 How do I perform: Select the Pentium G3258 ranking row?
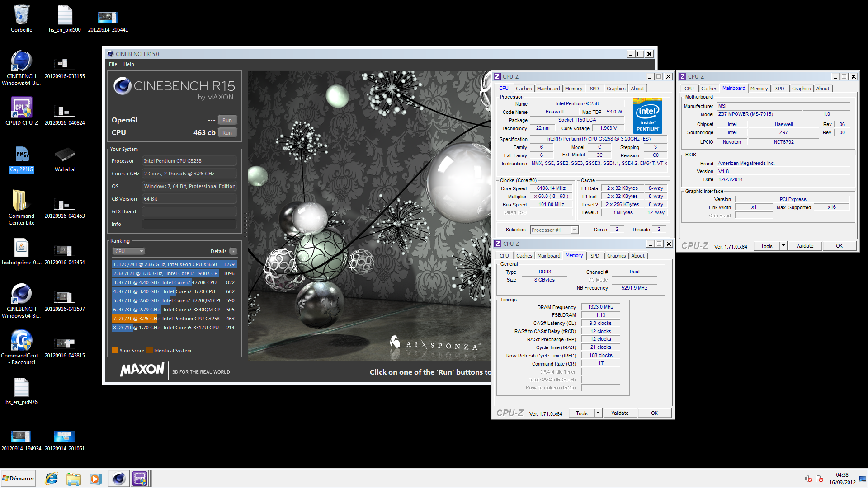[x=174, y=319]
